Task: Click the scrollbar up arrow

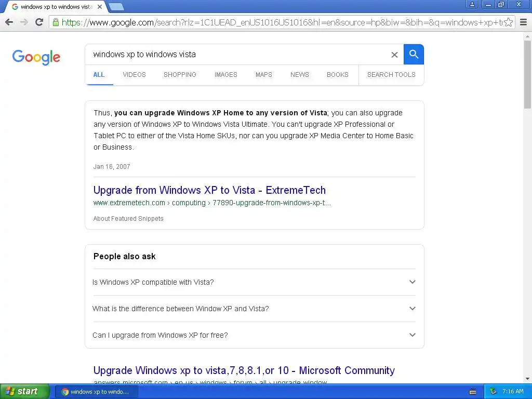Action: 527,36
